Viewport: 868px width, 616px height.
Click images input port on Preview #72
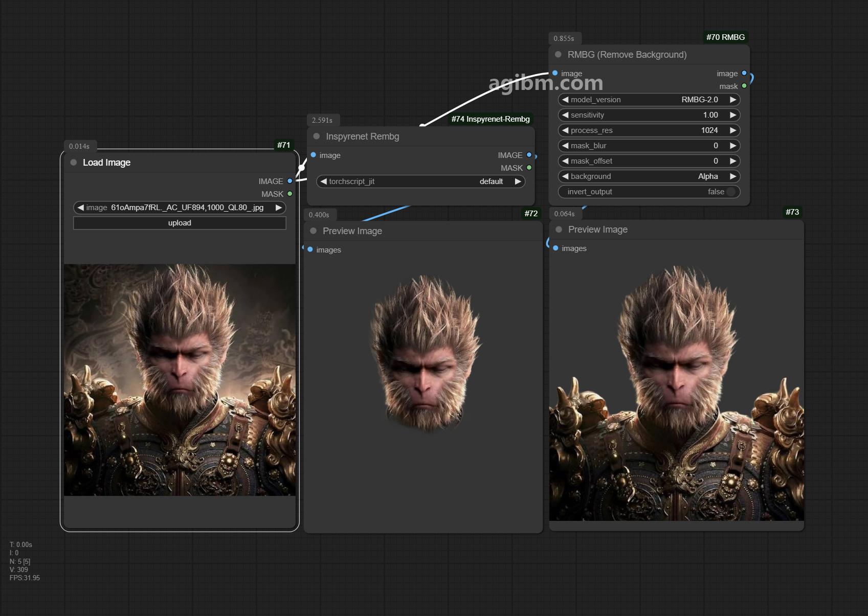[310, 249]
